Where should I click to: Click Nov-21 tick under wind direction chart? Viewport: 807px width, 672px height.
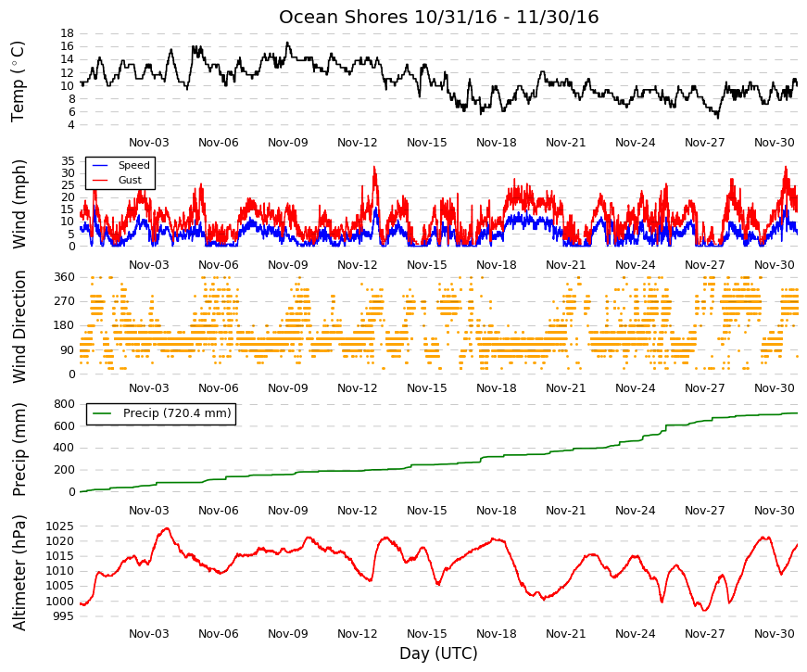tap(565, 388)
